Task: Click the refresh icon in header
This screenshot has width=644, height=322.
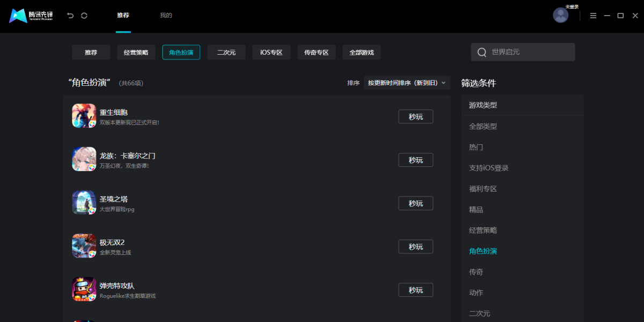Action: click(x=84, y=16)
